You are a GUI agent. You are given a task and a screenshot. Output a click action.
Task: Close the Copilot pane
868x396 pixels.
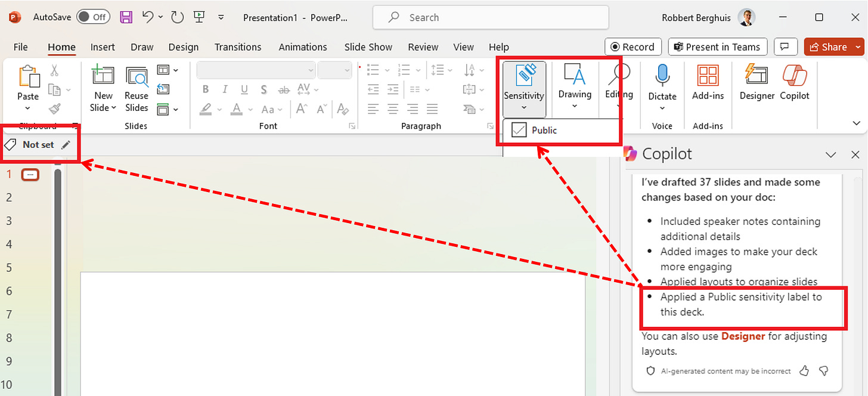click(x=855, y=154)
